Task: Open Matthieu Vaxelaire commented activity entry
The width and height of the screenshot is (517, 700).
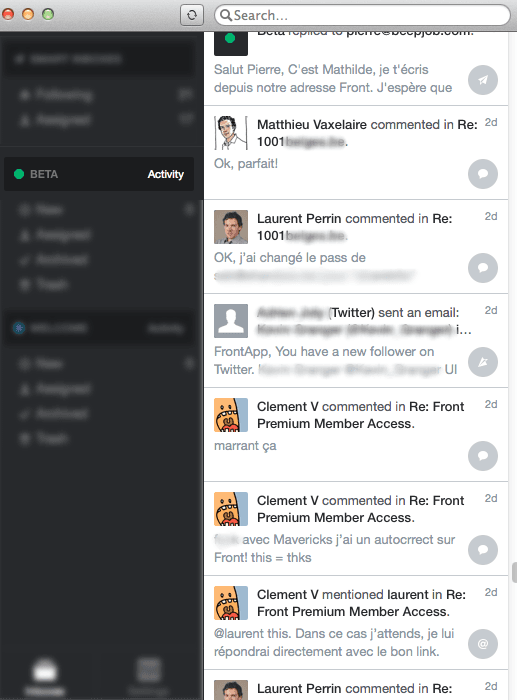Action: (356, 153)
